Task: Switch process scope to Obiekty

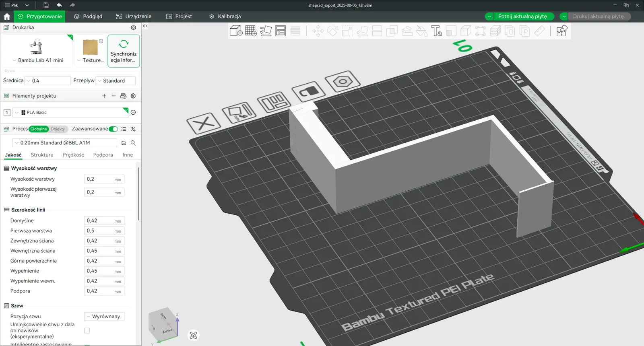Action: [x=58, y=129]
